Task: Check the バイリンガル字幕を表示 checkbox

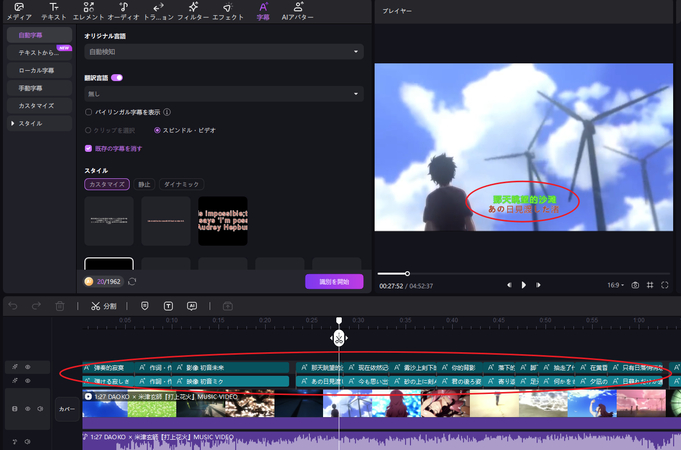Action: [x=88, y=112]
